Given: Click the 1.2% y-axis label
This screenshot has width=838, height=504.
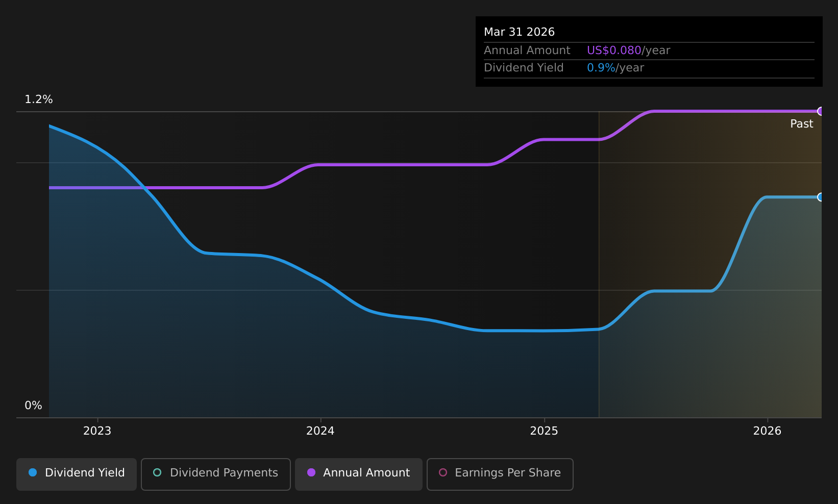Looking at the screenshot, I should coord(39,99).
